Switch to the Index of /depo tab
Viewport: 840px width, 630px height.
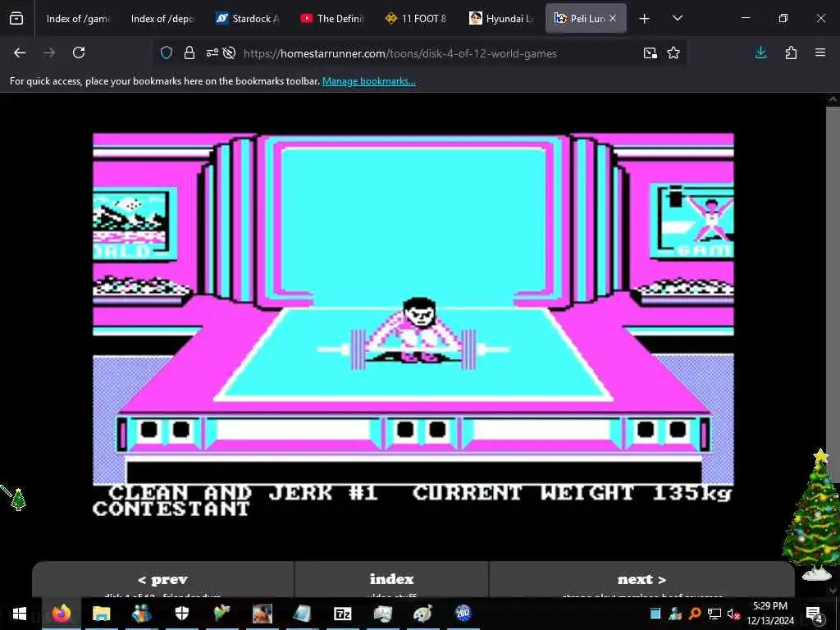[x=162, y=19]
